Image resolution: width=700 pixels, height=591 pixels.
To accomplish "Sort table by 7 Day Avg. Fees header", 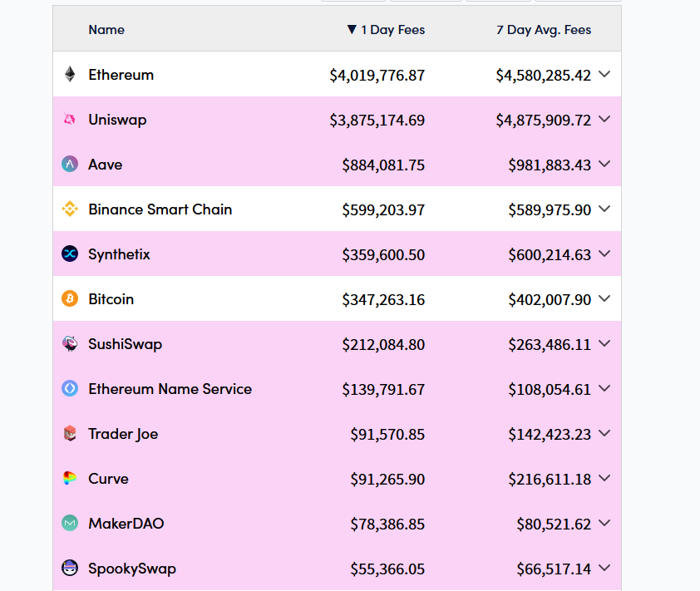I will 544,30.
